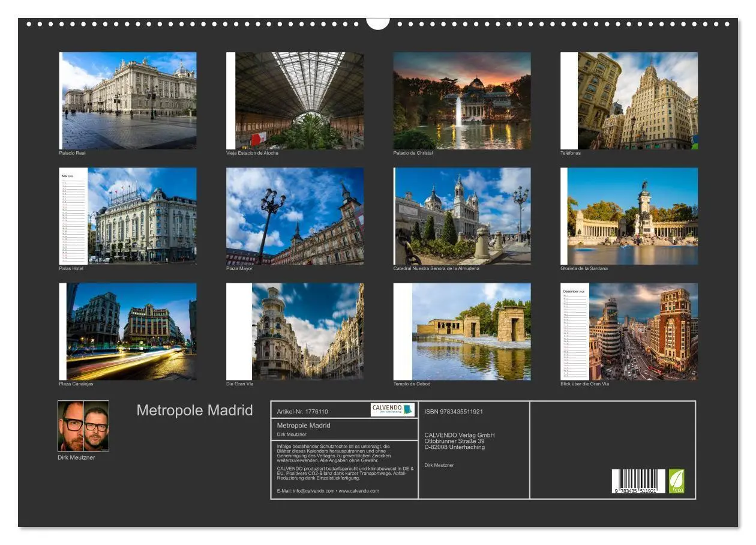This screenshot has width=756, height=545.
Task: Select the Plaza Mayor photo
Action: click(x=295, y=216)
